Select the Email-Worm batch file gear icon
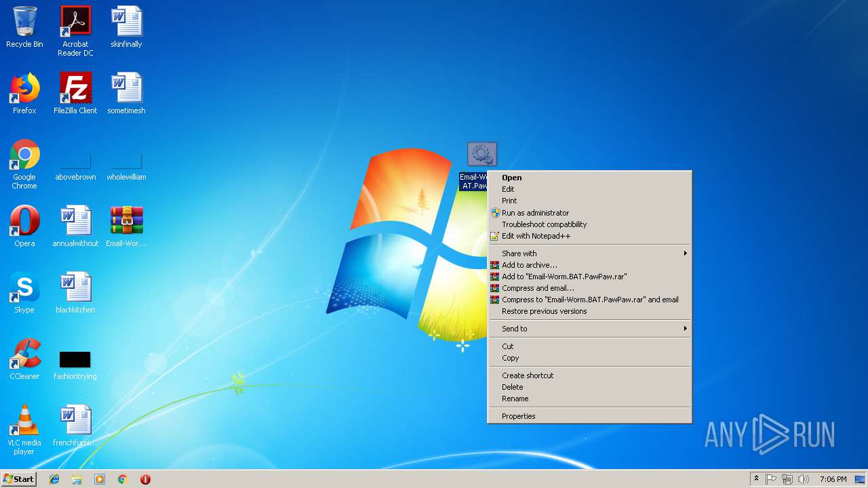The width and height of the screenshot is (868, 488). (482, 155)
